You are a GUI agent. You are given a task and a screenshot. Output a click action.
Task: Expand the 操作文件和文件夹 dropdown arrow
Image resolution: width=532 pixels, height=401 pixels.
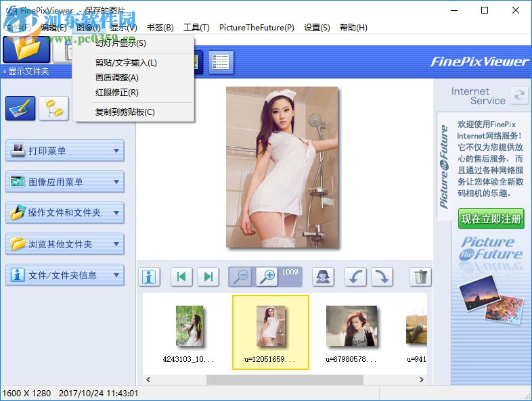click(116, 213)
